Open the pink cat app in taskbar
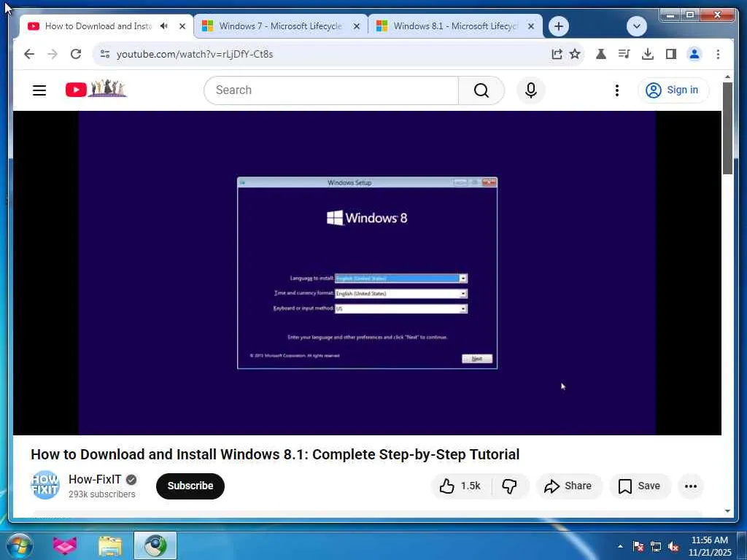 pyautogui.click(x=65, y=545)
